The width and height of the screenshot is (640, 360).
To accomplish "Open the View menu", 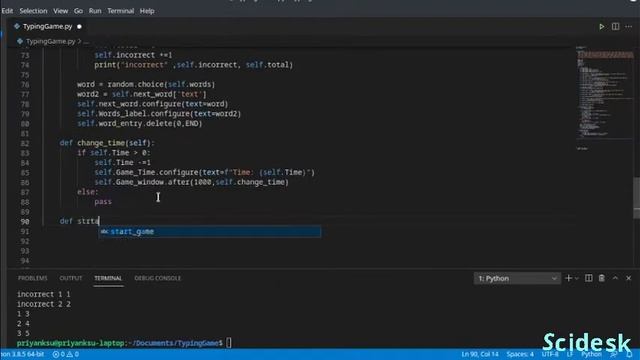I will tap(60, 11).
